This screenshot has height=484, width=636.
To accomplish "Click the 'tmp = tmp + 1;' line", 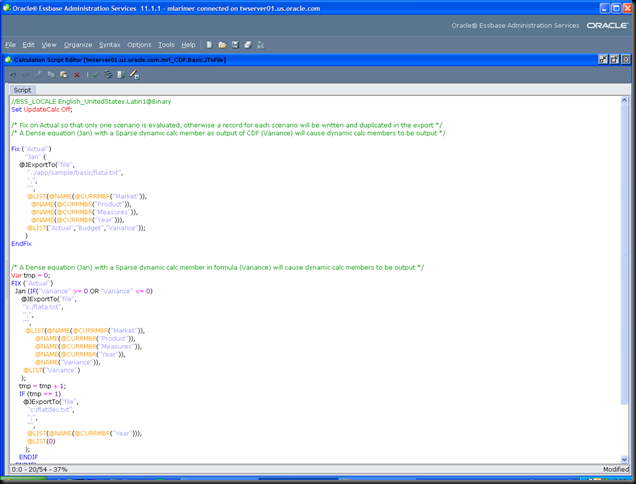I will point(42,386).
